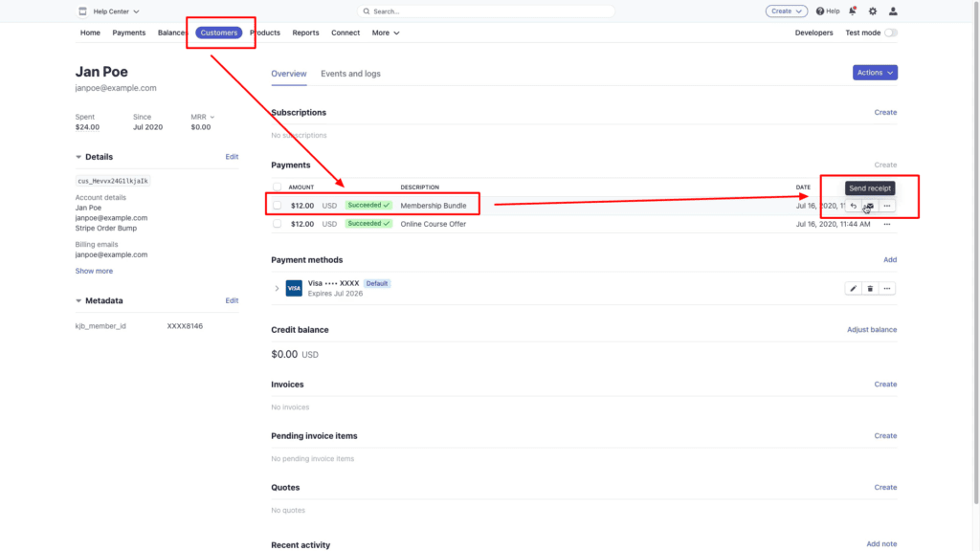Click Succeeded badge on Membership Bundle row
980x551 pixels.
click(x=368, y=206)
